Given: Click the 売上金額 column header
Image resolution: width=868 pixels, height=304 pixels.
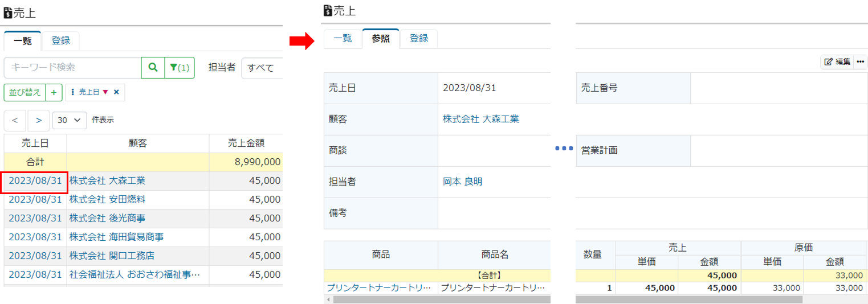Looking at the screenshot, I should 246,143.
